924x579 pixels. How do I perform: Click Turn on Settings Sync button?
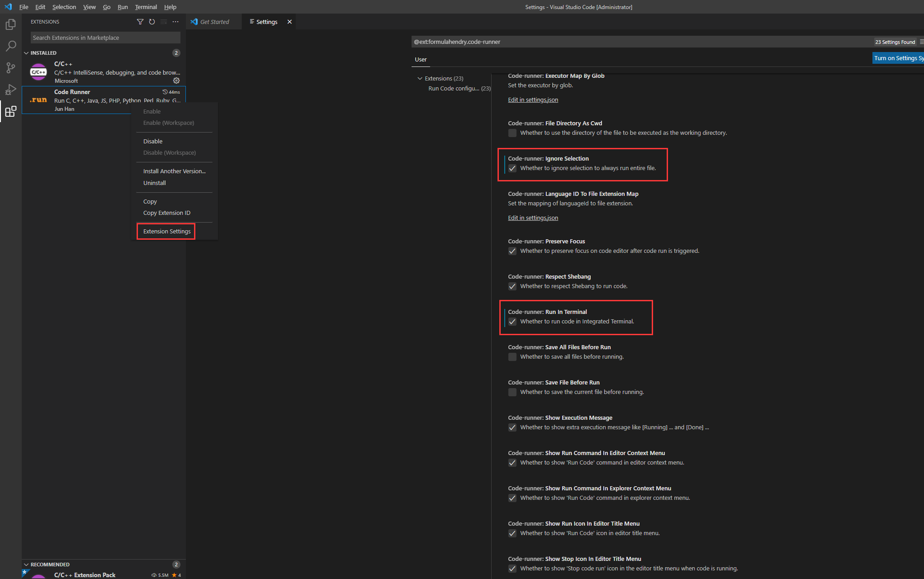[x=898, y=58]
